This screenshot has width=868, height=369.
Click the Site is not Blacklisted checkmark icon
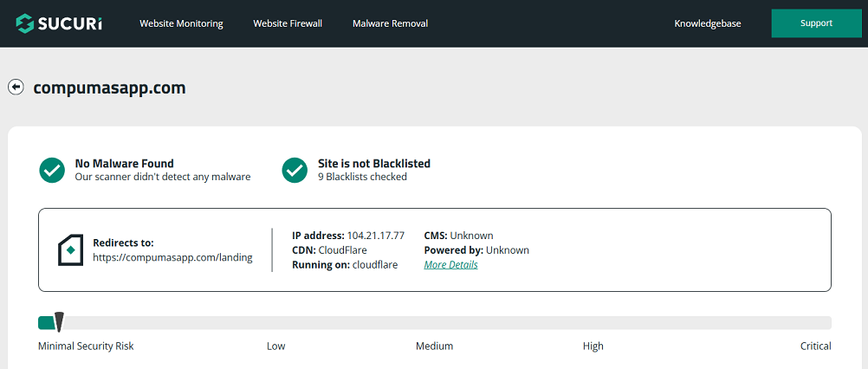(295, 170)
